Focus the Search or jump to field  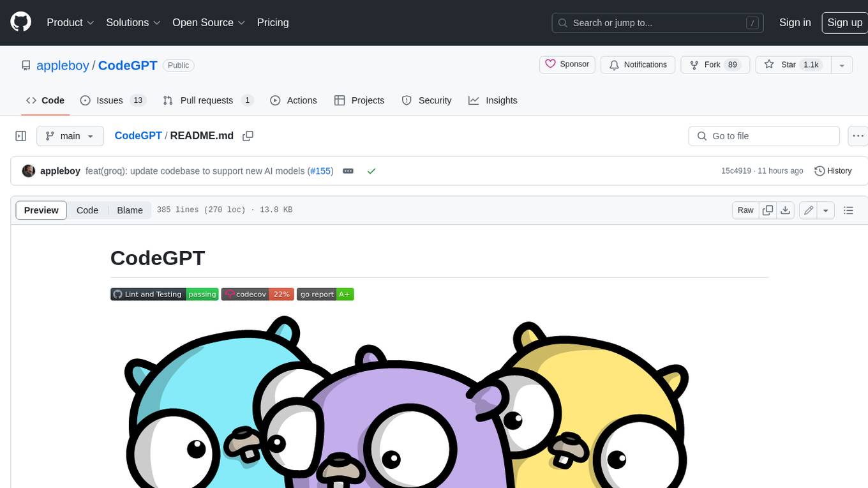pos(659,23)
